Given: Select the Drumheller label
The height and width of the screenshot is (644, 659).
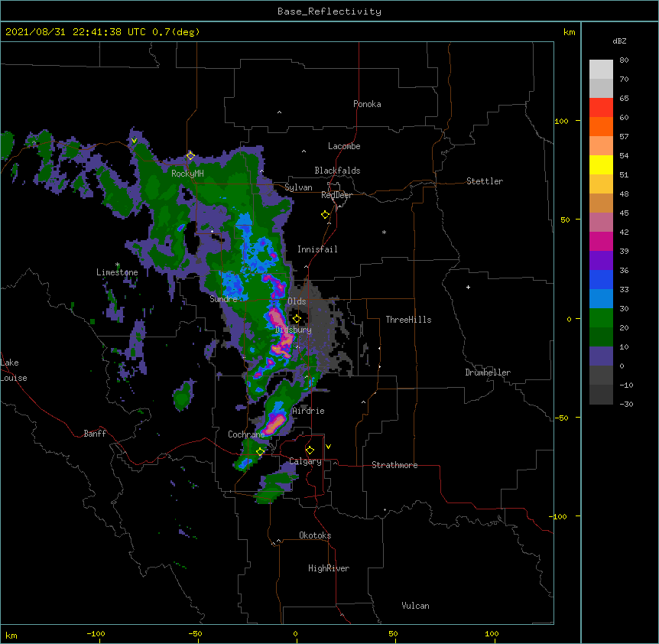Looking at the screenshot, I should [x=488, y=372].
